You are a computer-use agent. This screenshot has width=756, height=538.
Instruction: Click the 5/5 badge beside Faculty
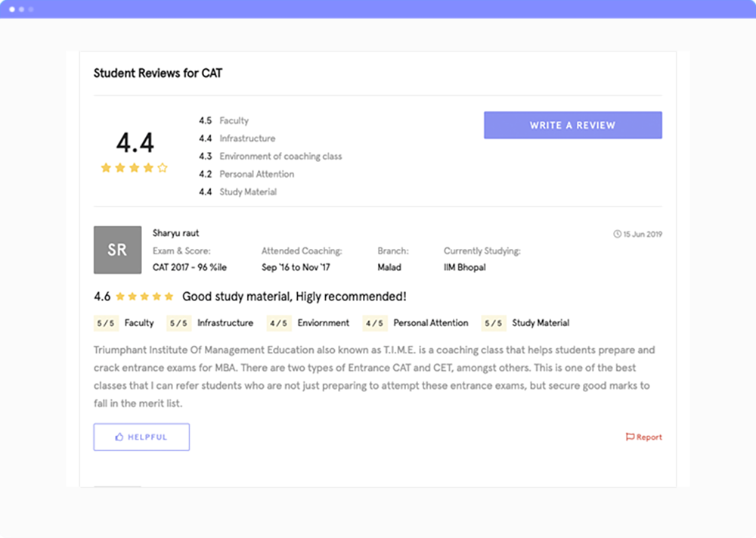[106, 323]
